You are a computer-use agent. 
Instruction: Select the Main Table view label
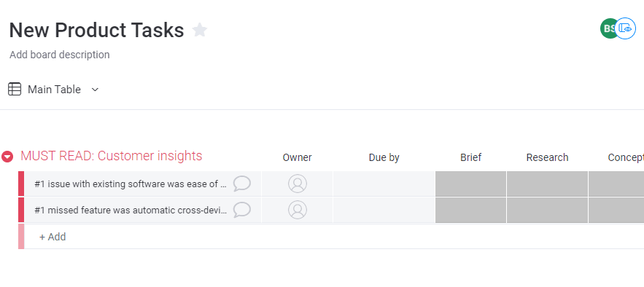[54, 90]
